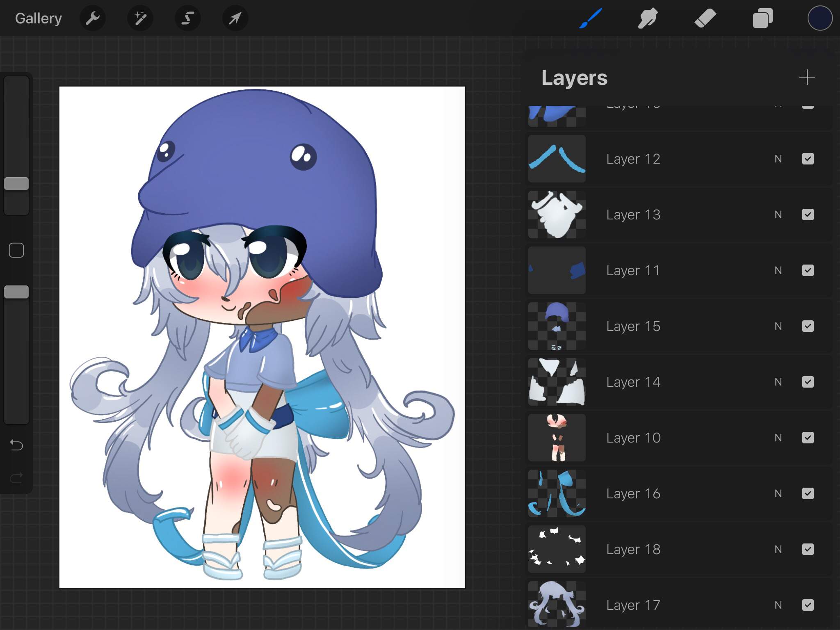The height and width of the screenshot is (630, 840).
Task: Tap the Undo arrow
Action: 16,445
